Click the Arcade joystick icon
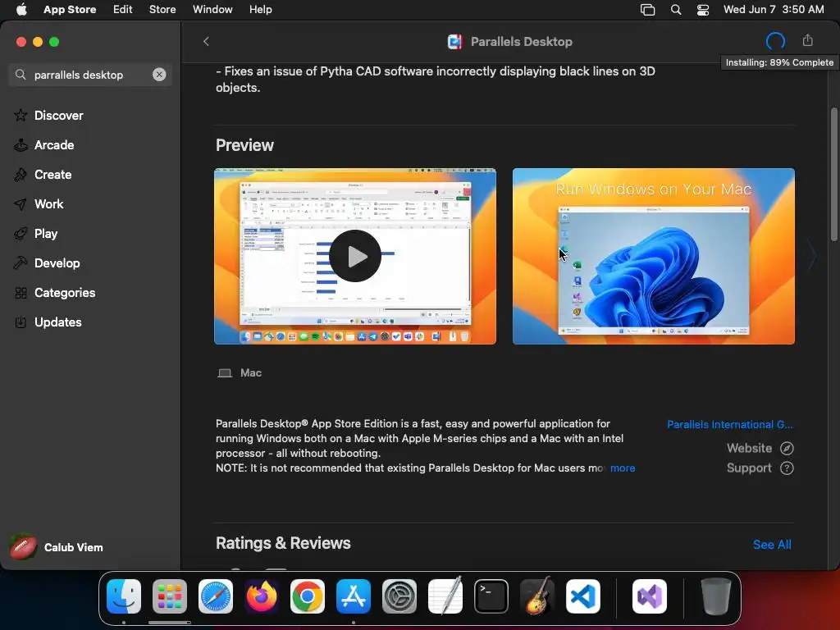Screen dimensions: 840x630 coord(21,144)
